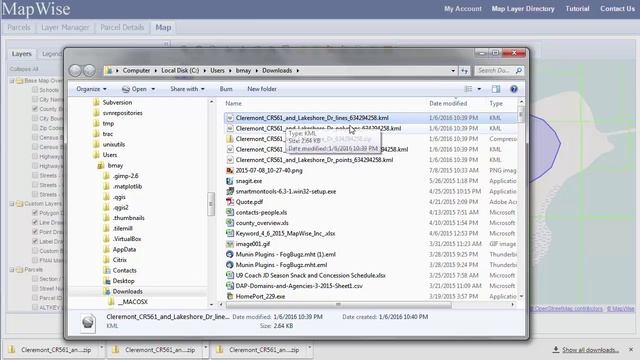Open the view options dropdown arrow
The height and width of the screenshot is (360, 640).
pyautogui.click(x=479, y=89)
